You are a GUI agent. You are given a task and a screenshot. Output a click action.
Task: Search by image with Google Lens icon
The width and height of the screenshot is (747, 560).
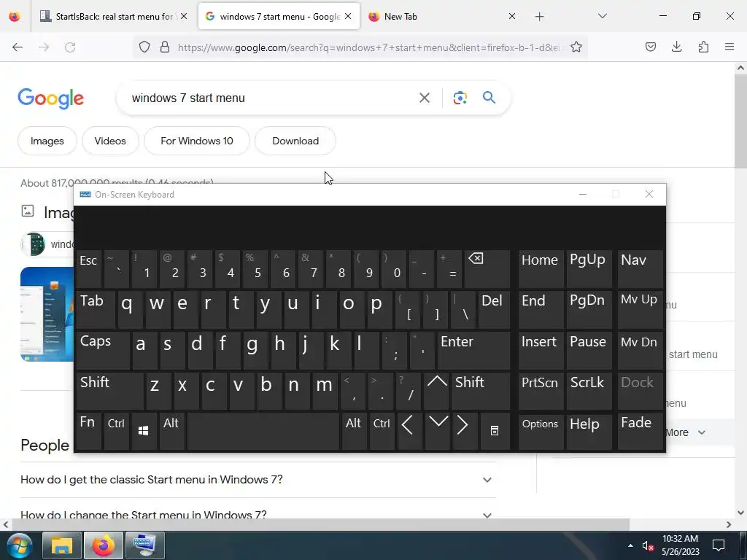[460, 98]
